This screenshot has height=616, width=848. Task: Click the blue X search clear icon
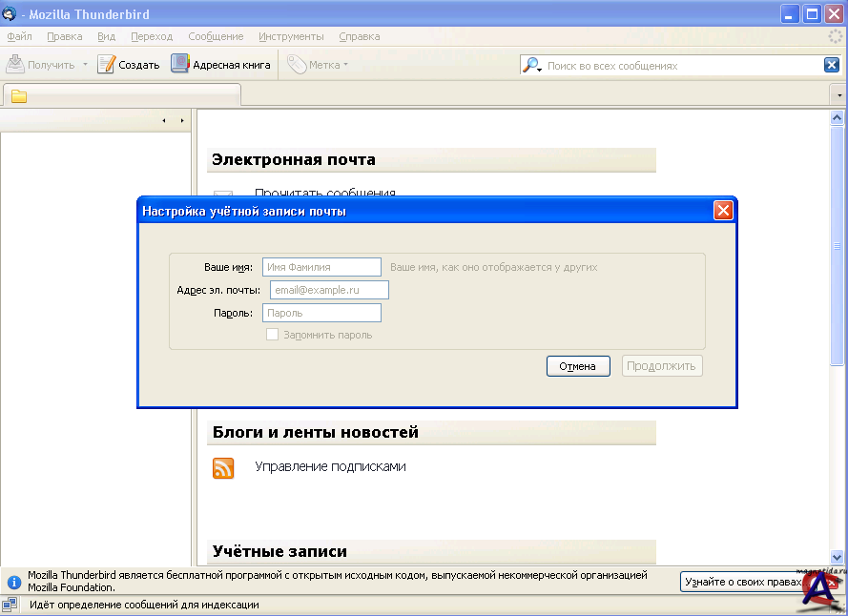832,65
